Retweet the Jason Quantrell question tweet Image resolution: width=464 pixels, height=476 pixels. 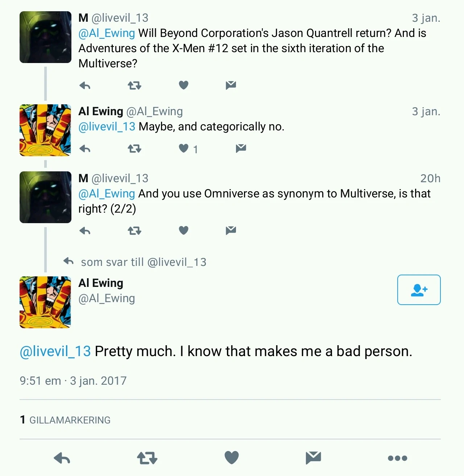coord(134,85)
